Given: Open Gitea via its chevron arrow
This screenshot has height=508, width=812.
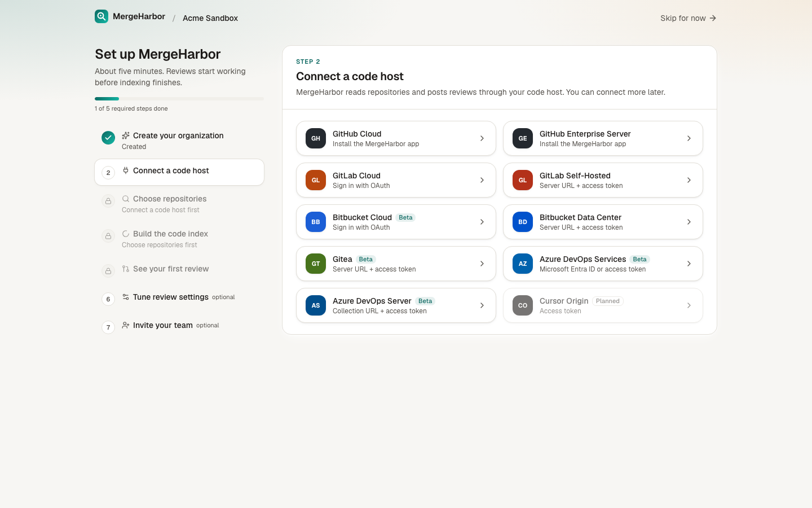Looking at the screenshot, I should click(x=482, y=264).
